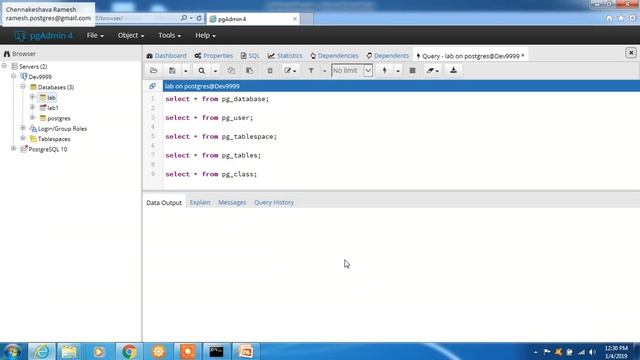Viewport: 640px width, 360px height.
Task: Open the Help menu
Action: (205, 36)
